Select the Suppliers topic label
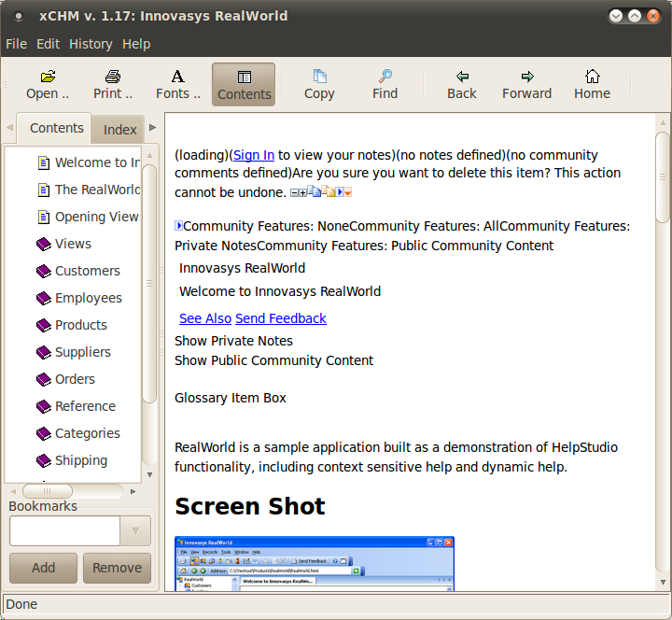The image size is (672, 620). pyautogui.click(x=83, y=352)
